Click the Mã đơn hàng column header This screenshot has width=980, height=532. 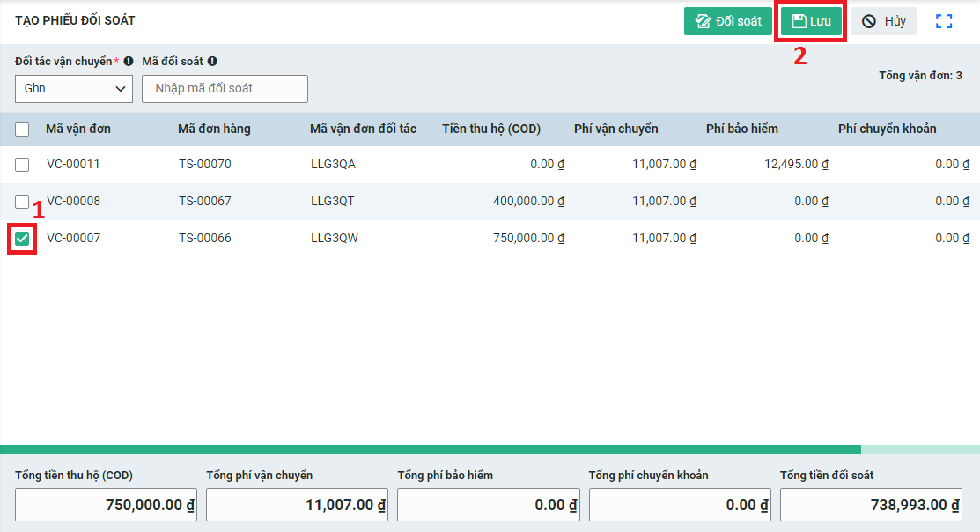[214, 129]
